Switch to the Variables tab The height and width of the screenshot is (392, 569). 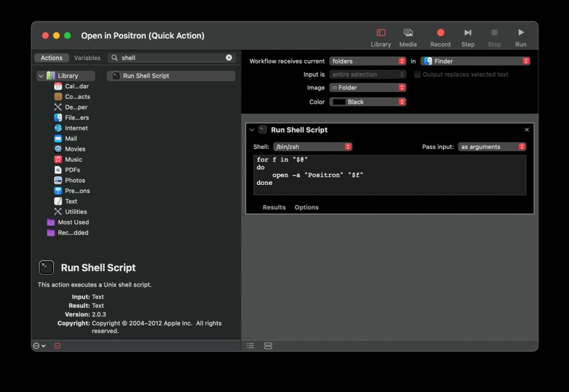point(87,57)
